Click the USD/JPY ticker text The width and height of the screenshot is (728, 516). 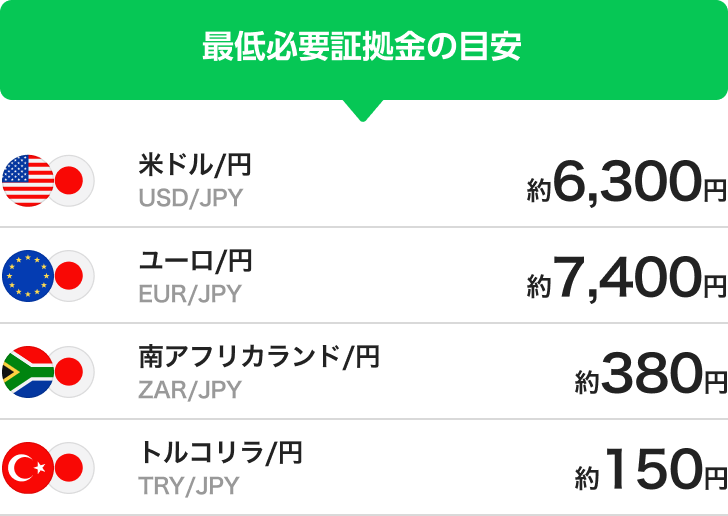pos(190,198)
